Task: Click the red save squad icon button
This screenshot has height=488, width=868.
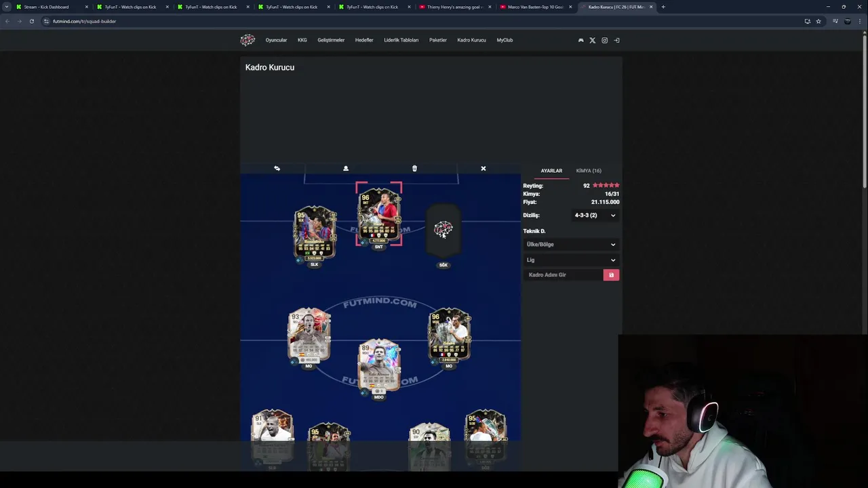Action: [x=611, y=274]
